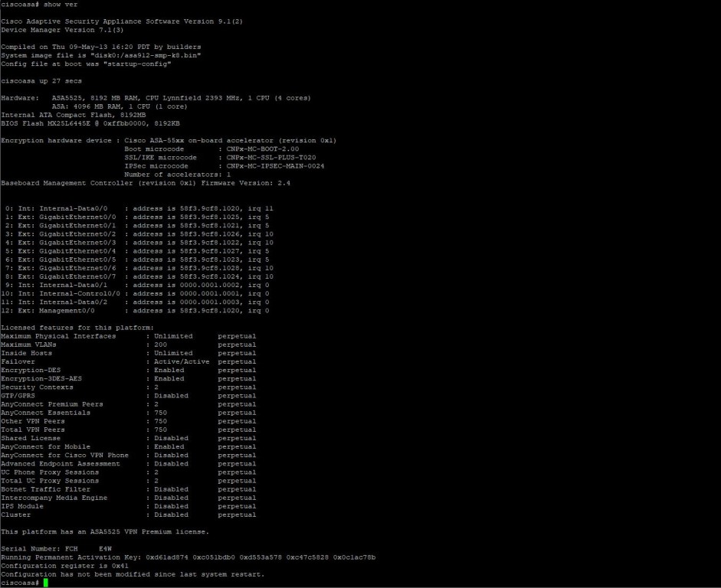Select the "ASA: 4096 MB RAM" line
Image resolution: width=721 pixels, height=588 pixels.
[x=120, y=106]
